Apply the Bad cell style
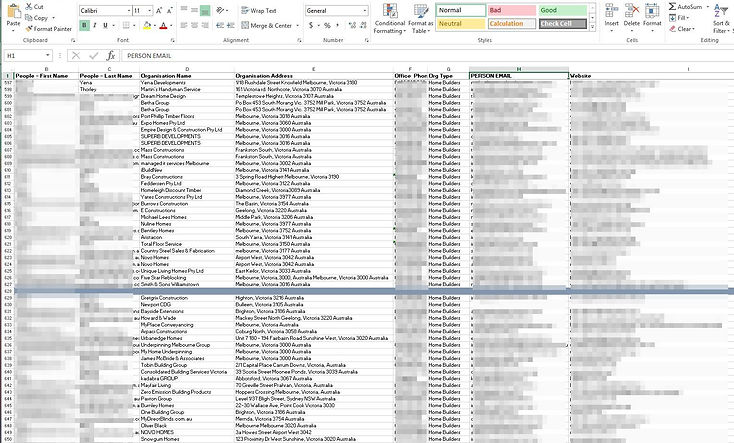The width and height of the screenshot is (734, 443). (512, 10)
